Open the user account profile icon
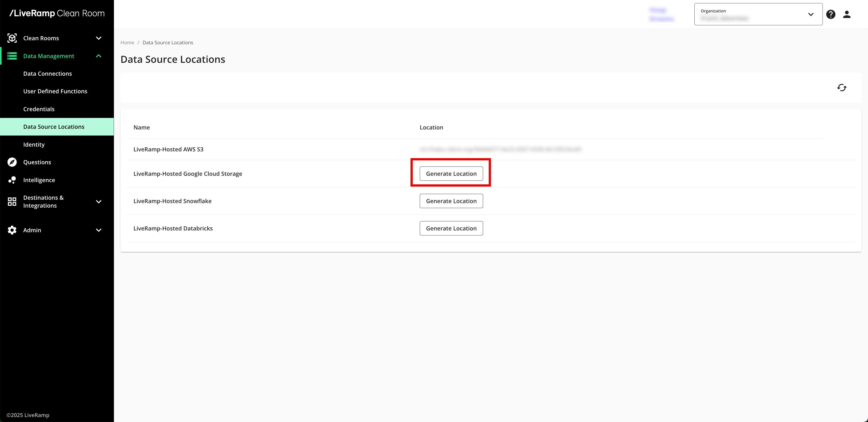The image size is (868, 422). click(847, 14)
